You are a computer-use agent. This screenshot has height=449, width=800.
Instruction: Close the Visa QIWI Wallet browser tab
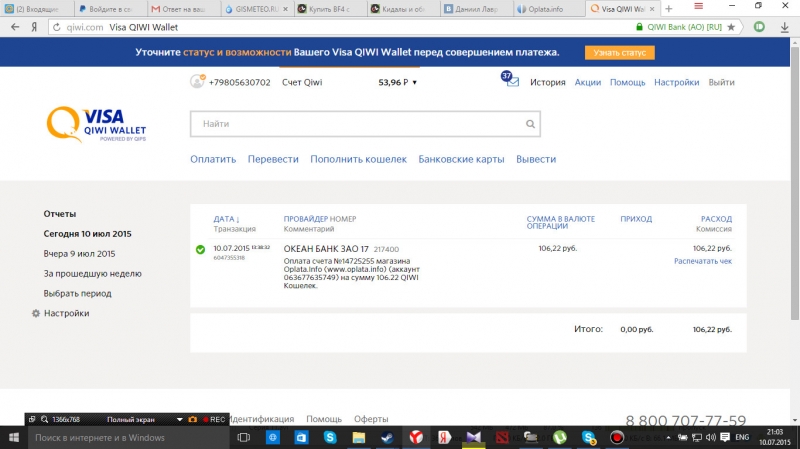coord(652,9)
